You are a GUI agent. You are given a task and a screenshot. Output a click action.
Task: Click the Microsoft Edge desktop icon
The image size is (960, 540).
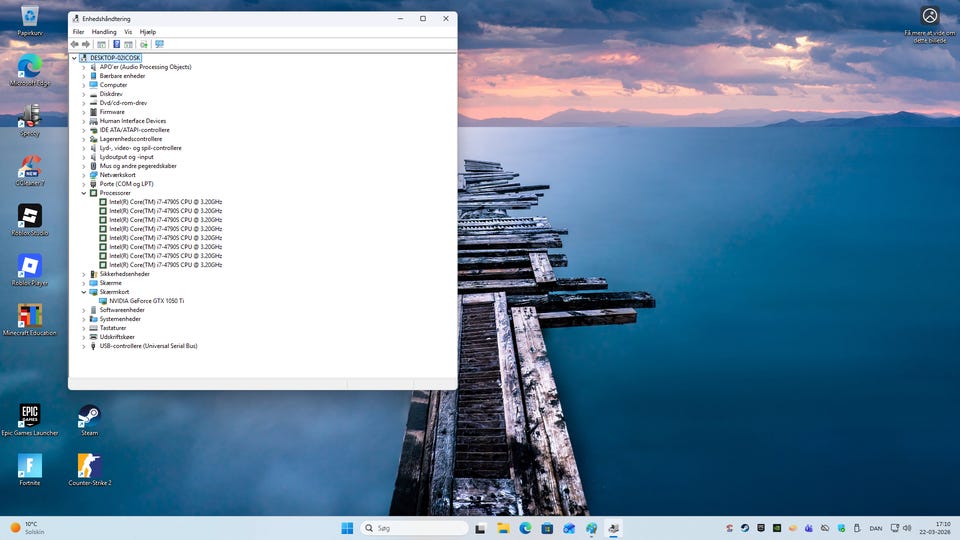(x=29, y=70)
